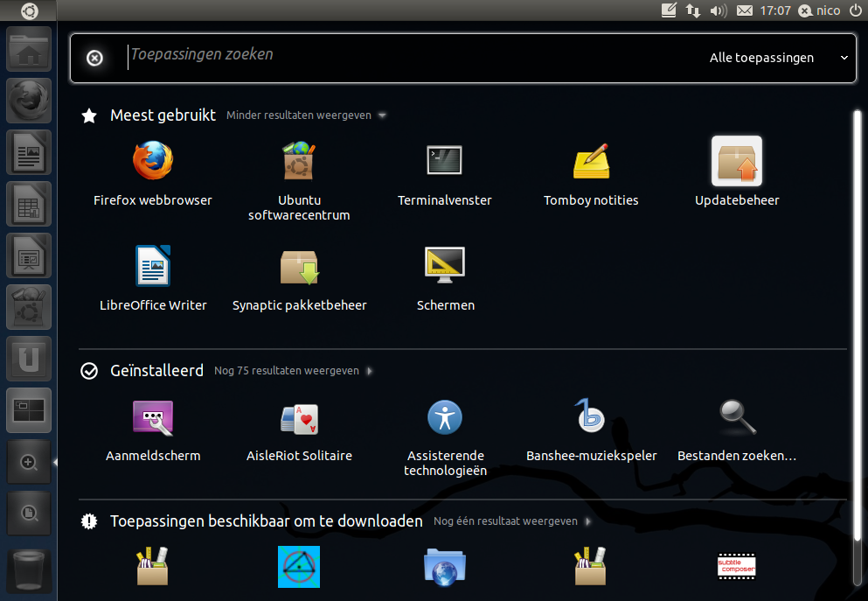Launch Banshee-muziekspeler
Screen dimensions: 868x601
click(590, 416)
